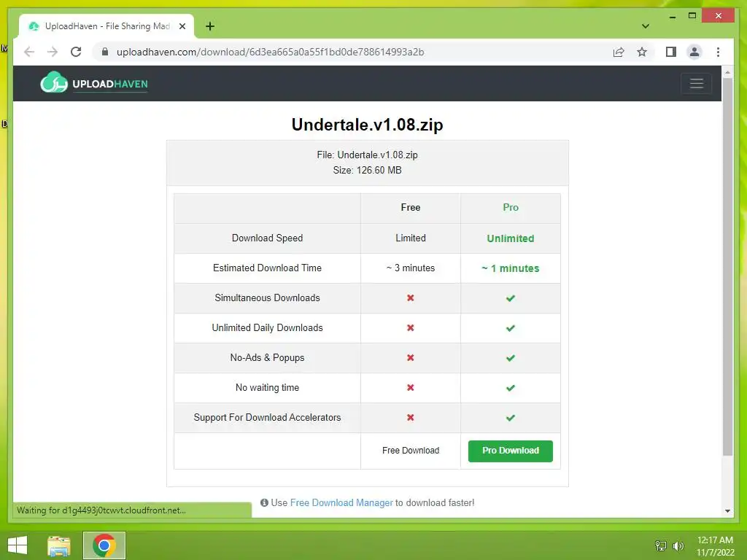
Task: Click '~ 3 minutes' estimated time cell
Action: point(411,268)
